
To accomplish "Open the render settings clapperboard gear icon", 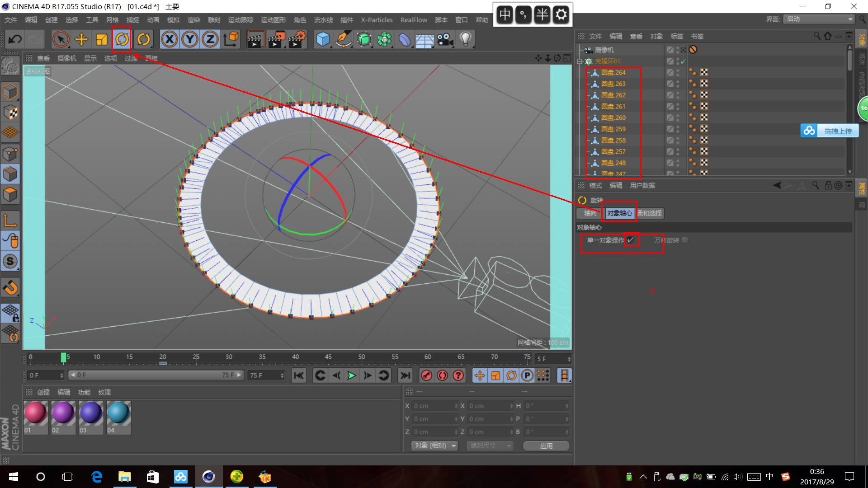I will pyautogui.click(x=297, y=40).
